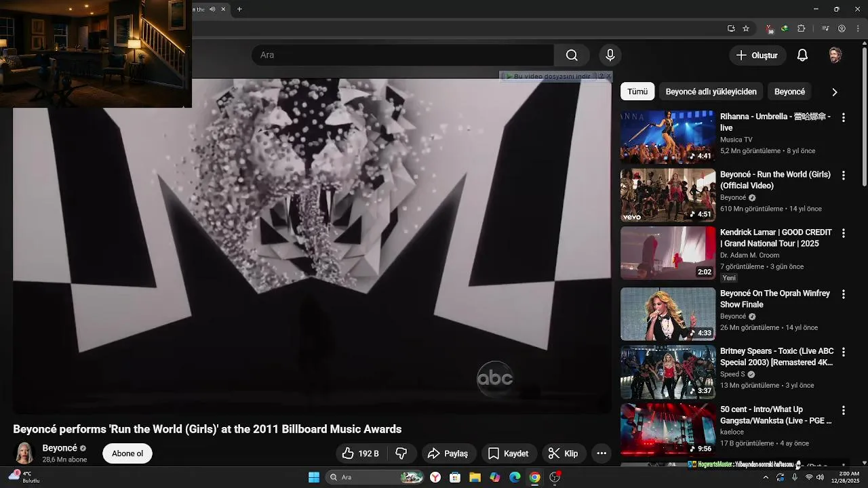Image resolution: width=868 pixels, height=488 pixels.
Task: Open options for Run the World Official Video
Action: click(844, 175)
